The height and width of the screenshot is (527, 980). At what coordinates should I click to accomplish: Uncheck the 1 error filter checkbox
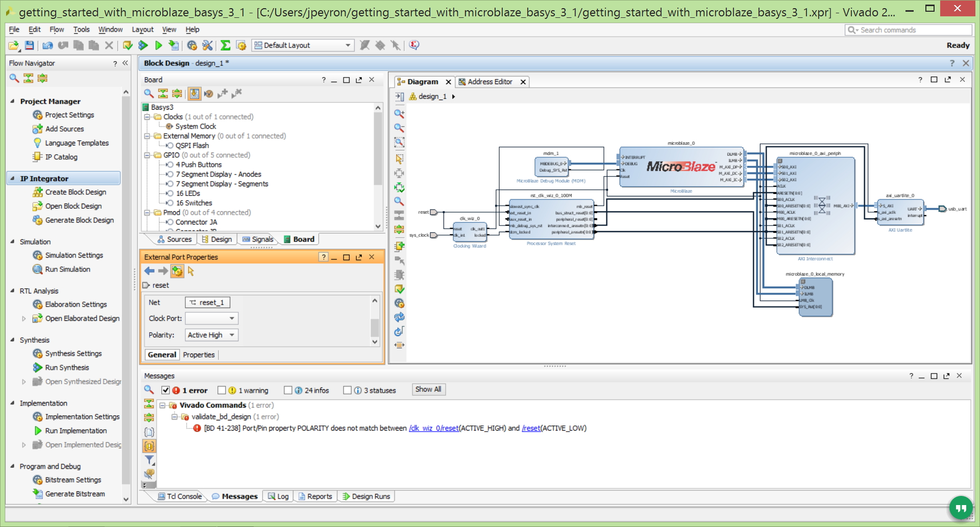point(165,390)
